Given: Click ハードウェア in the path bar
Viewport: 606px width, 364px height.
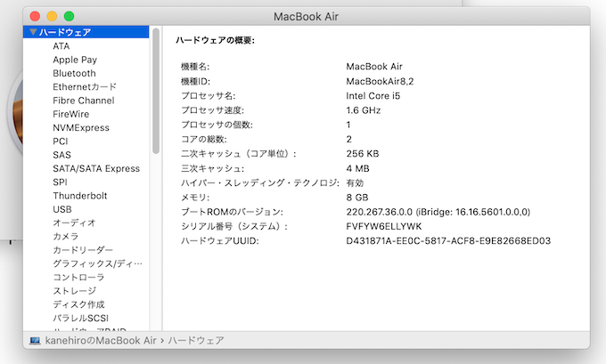Looking at the screenshot, I should 195,341.
